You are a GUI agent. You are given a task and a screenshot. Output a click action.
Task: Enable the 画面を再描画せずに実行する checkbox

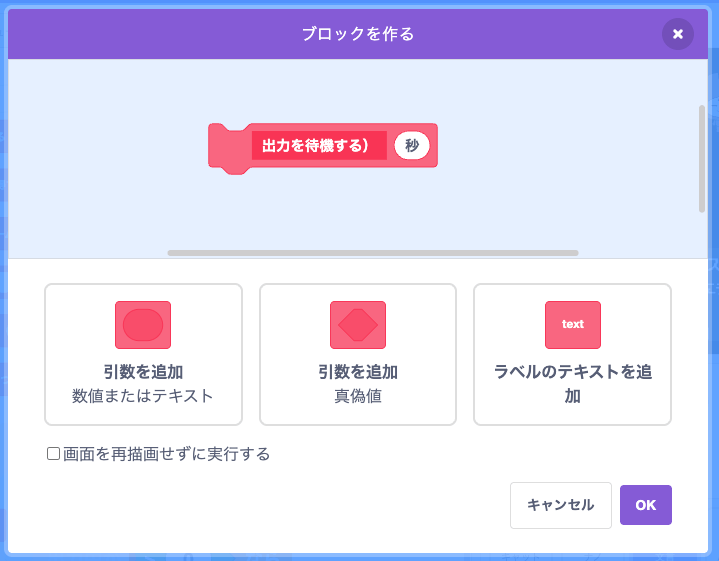click(x=54, y=454)
